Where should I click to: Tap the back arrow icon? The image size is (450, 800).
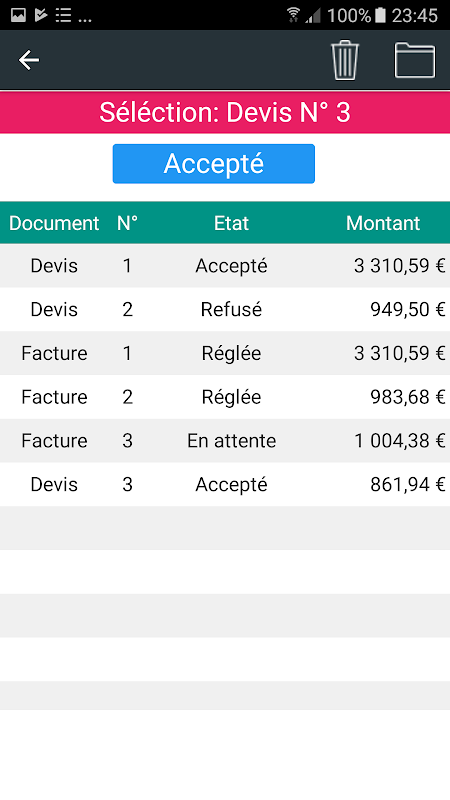[29, 60]
